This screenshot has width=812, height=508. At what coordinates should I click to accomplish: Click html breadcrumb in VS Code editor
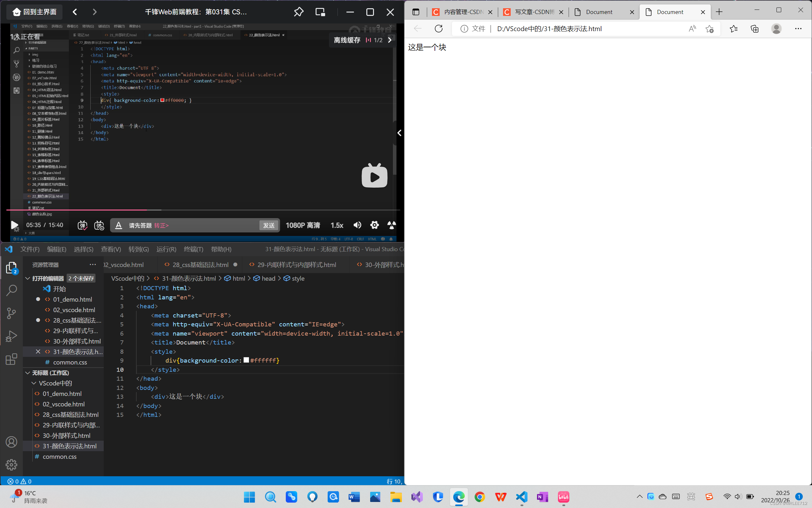pos(235,278)
